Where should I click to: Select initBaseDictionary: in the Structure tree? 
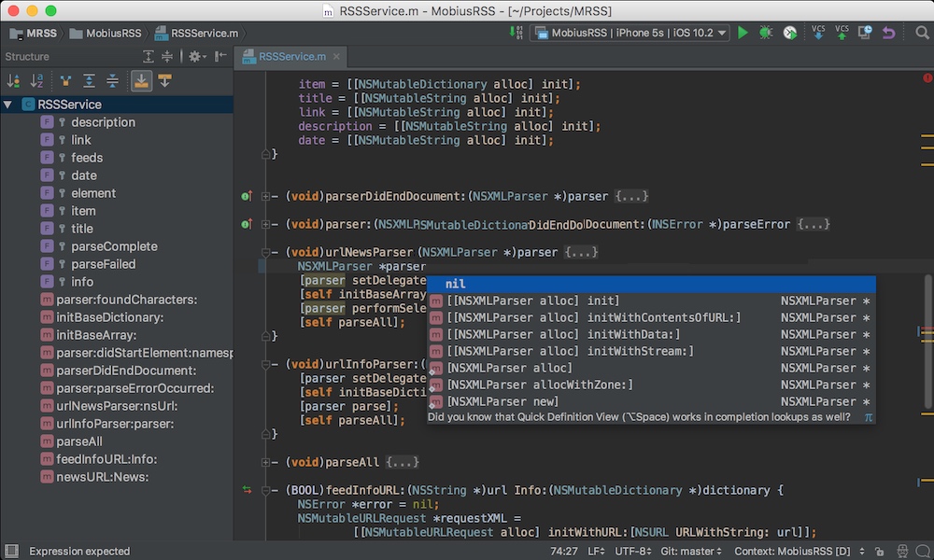(x=109, y=317)
